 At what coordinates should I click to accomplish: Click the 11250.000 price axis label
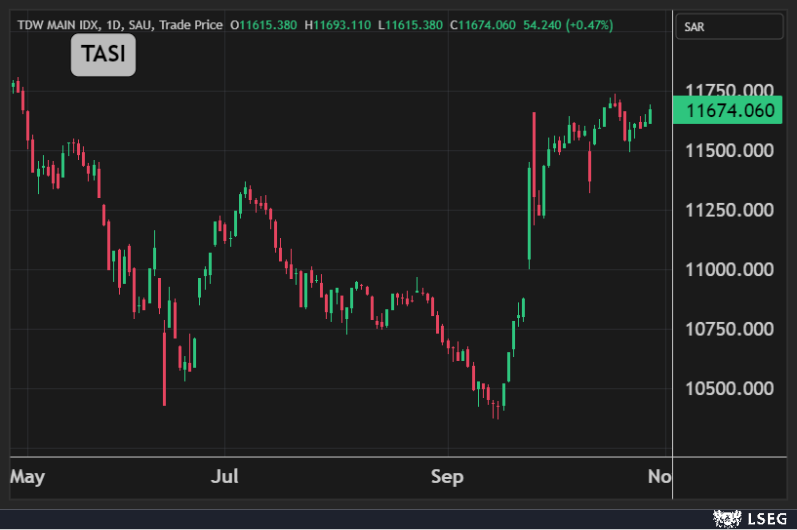click(x=730, y=210)
